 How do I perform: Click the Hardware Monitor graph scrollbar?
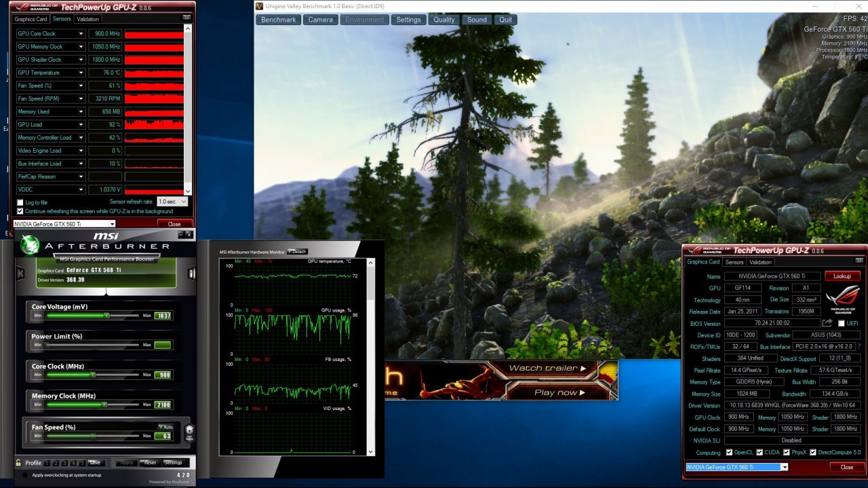pyautogui.click(x=371, y=356)
